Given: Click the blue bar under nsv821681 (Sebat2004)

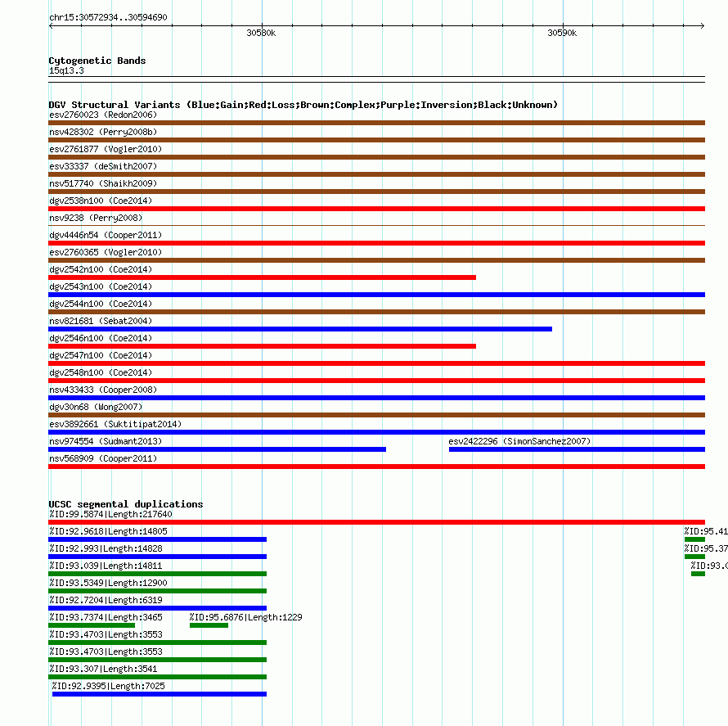Looking at the screenshot, I should coord(300,329).
